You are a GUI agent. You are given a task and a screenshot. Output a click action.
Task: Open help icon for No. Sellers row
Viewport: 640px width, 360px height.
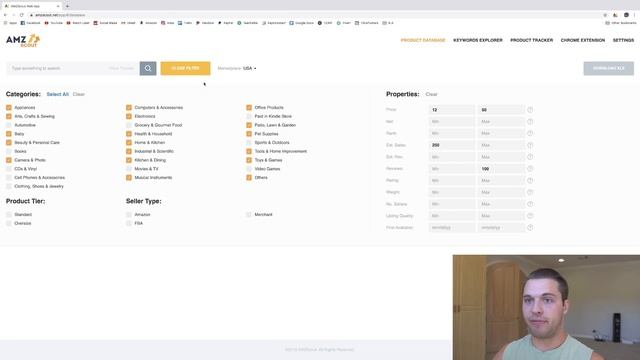coord(530,204)
